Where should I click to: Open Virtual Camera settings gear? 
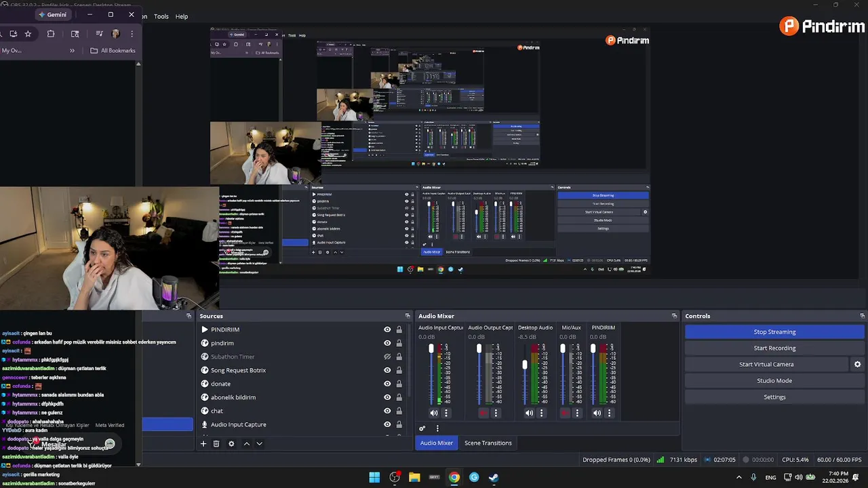point(857,364)
